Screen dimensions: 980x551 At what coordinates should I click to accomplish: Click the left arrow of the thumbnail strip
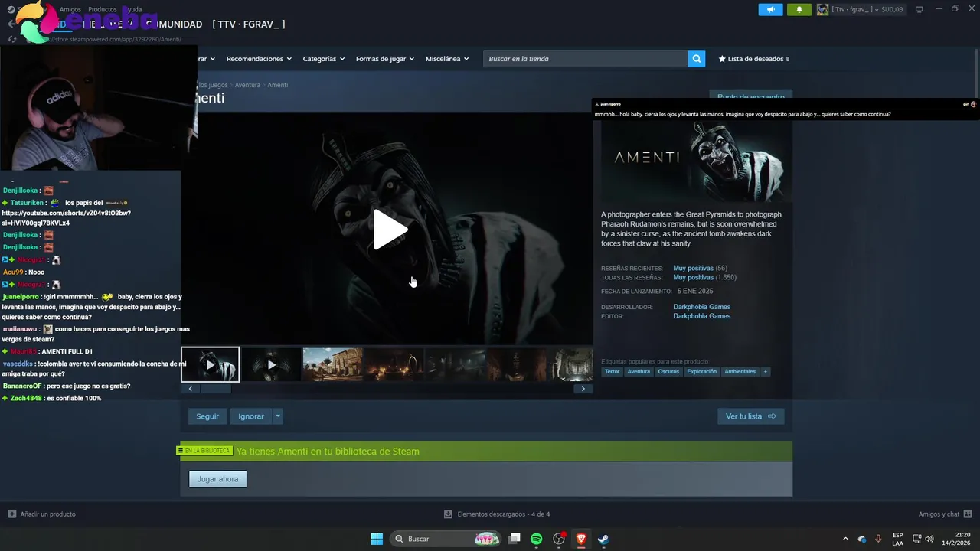pos(190,389)
